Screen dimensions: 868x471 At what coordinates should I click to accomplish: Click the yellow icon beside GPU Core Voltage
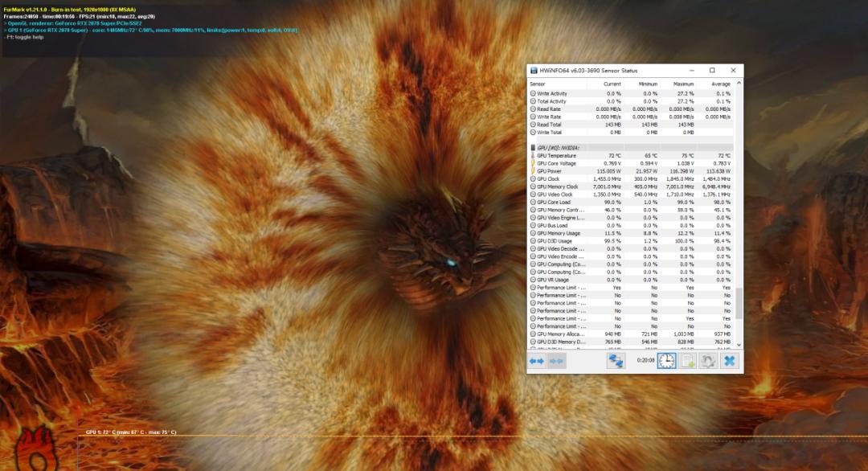pos(533,163)
